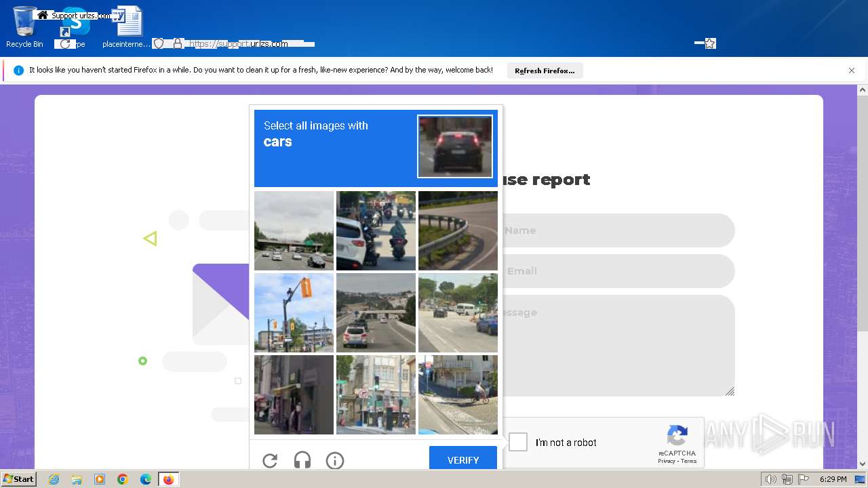Viewport: 868px width, 488px height.
Task: Open the Recycle Bin desktop icon
Action: (x=24, y=27)
